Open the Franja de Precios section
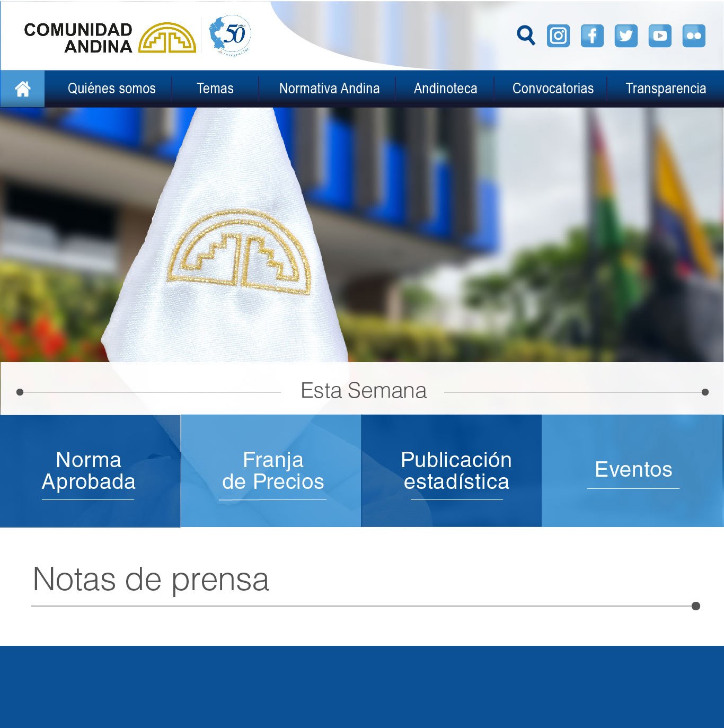 point(271,470)
